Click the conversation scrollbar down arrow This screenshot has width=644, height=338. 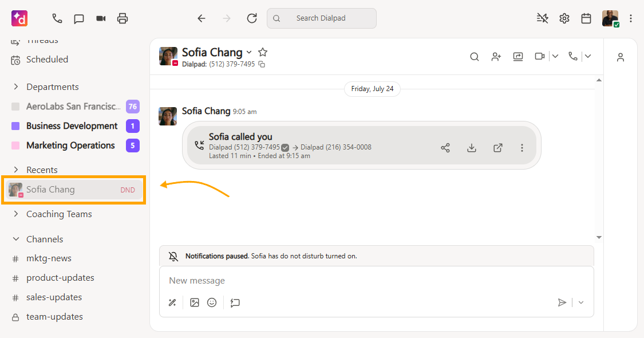click(599, 237)
